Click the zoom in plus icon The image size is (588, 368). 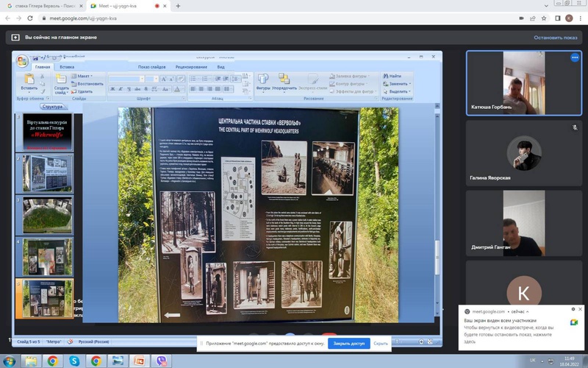pyautogui.click(x=421, y=342)
